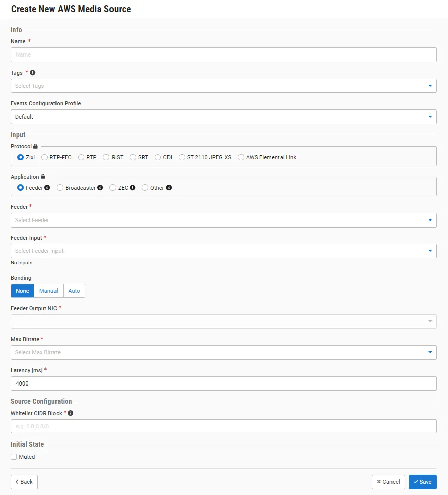Screen dimensions: 448x495
Task: Choose Broadcaster as the application
Action: click(x=60, y=188)
